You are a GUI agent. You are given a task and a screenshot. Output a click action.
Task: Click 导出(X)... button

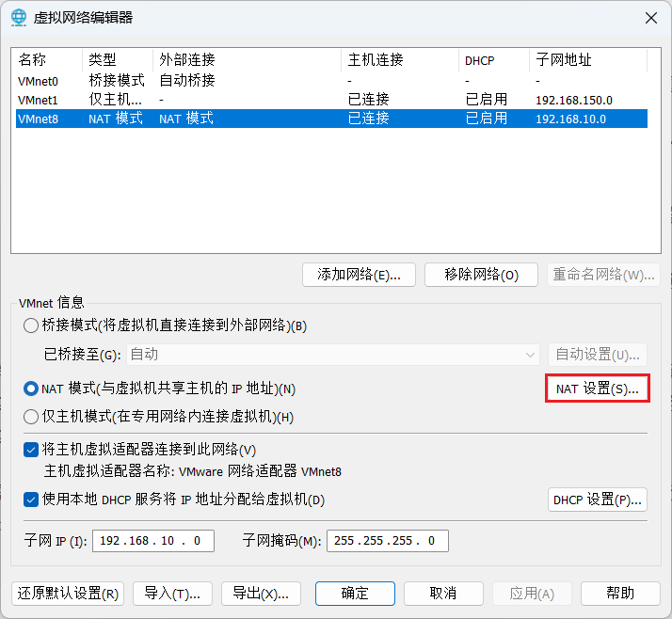point(261,594)
